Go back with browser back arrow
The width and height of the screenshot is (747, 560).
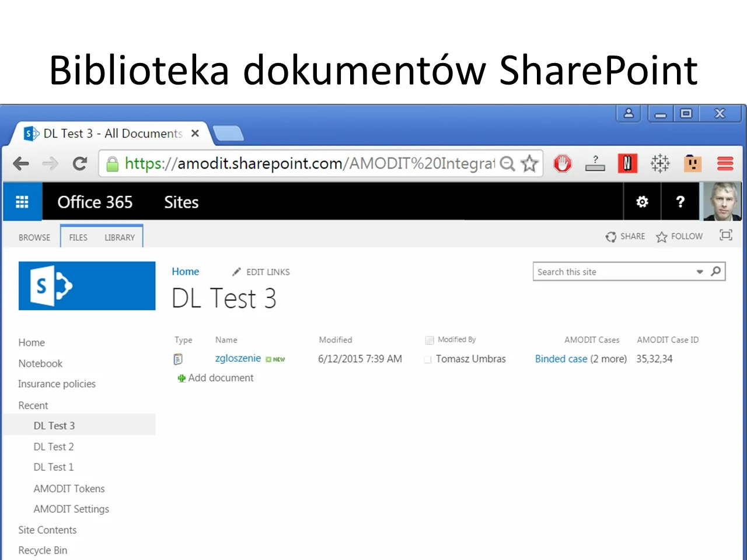coord(21,164)
